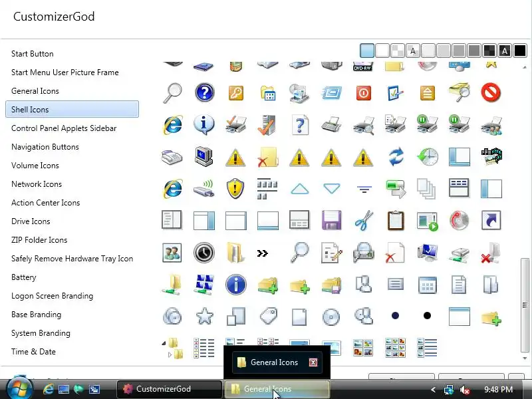Open Safely Remove Hardware Tray Icon
Image resolution: width=532 pixels, height=399 pixels.
(x=72, y=259)
